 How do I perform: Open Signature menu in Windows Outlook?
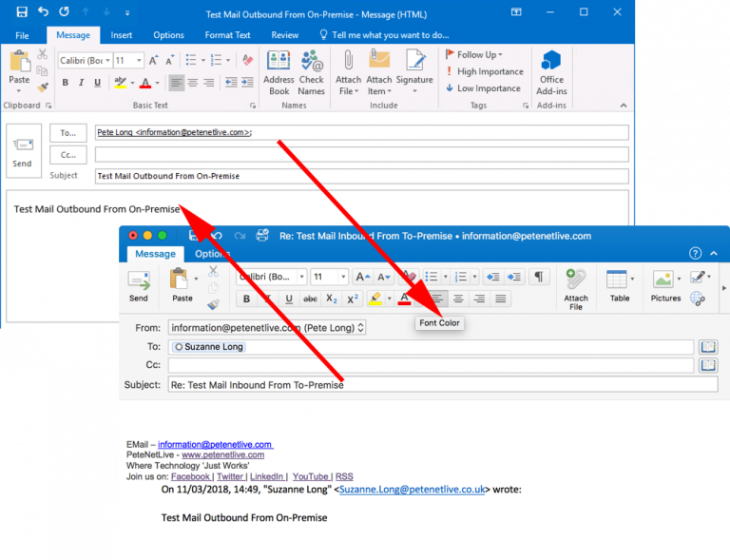414,72
